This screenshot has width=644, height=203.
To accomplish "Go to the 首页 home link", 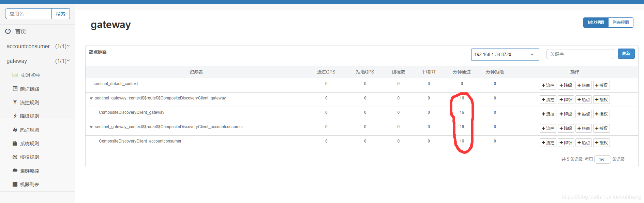I will click(x=20, y=31).
